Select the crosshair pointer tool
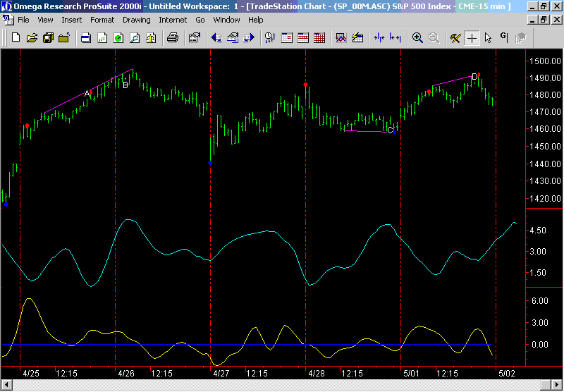Viewport: 564px width, 392px height. click(472, 37)
